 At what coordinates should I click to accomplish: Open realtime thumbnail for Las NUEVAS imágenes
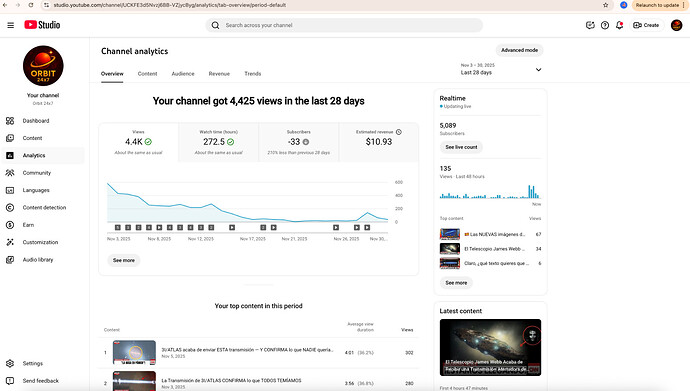click(450, 234)
